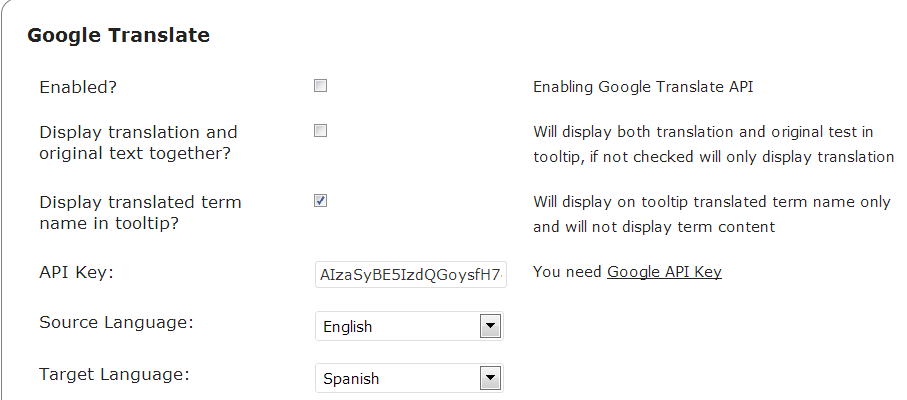
Task: Click the "Display translated term name in tooltip?" label
Action: tap(140, 212)
